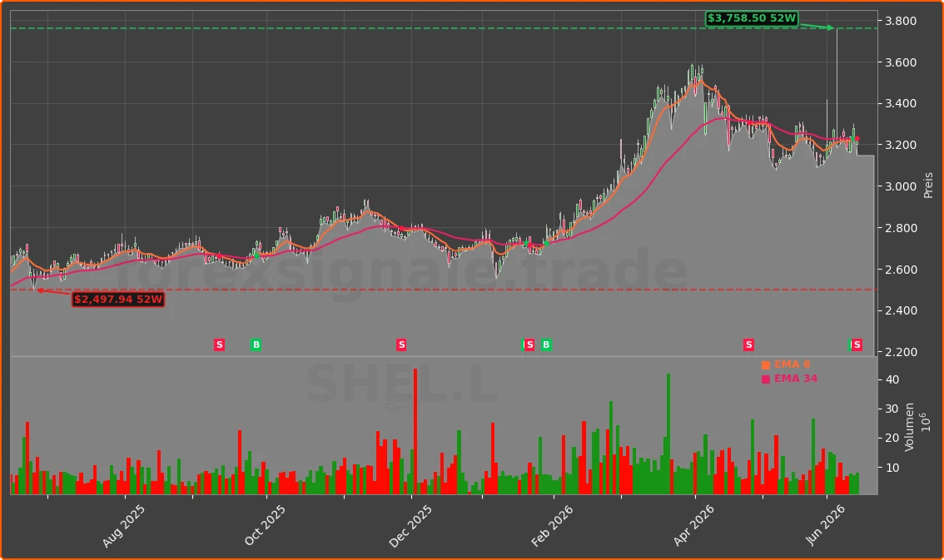Viewport: 944px width, 560px height.
Task: Click the 2.400 price axis label
Action: point(901,310)
